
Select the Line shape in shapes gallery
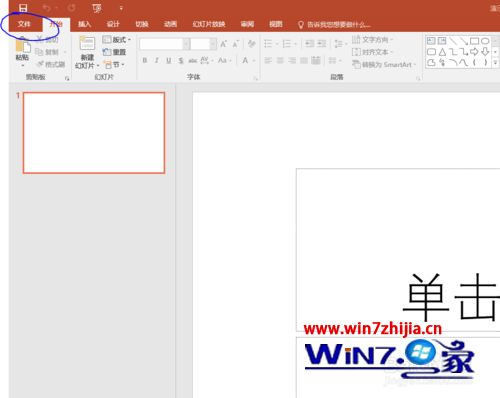pyautogui.click(x=453, y=41)
